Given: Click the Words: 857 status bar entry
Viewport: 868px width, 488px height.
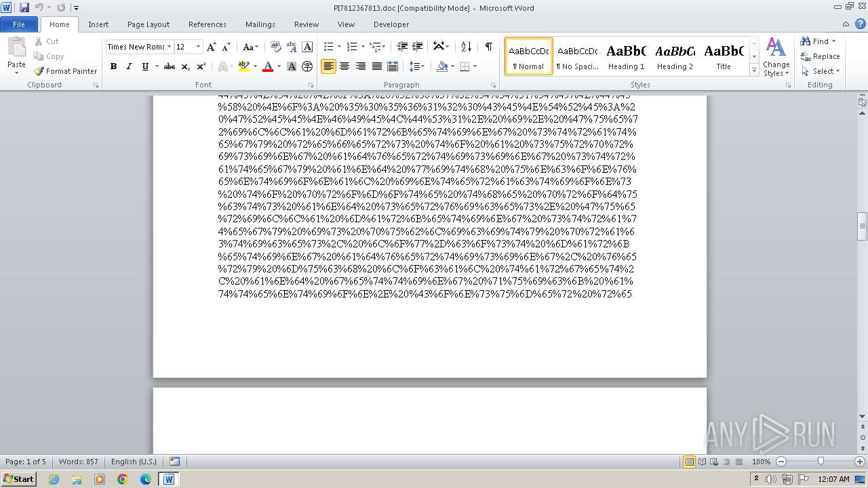Looking at the screenshot, I should [x=78, y=462].
